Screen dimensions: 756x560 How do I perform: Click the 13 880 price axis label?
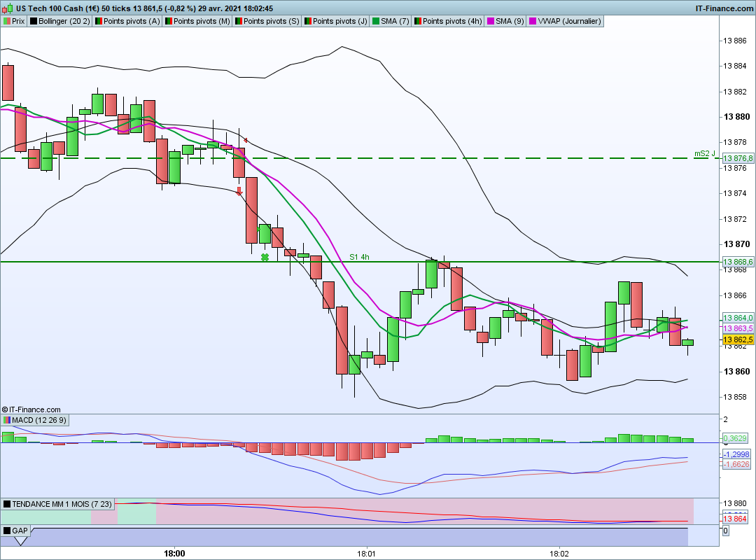(736, 117)
